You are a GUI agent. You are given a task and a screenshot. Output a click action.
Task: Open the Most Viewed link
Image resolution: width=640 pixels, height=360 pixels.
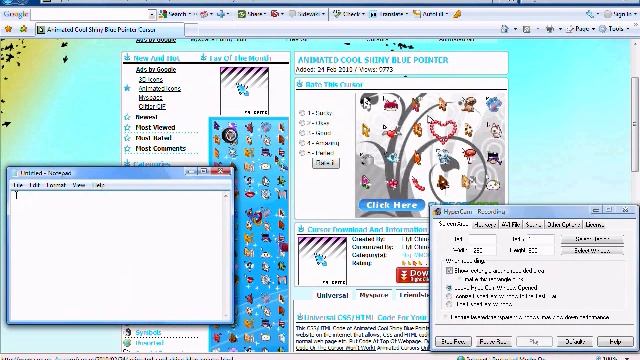155,127
